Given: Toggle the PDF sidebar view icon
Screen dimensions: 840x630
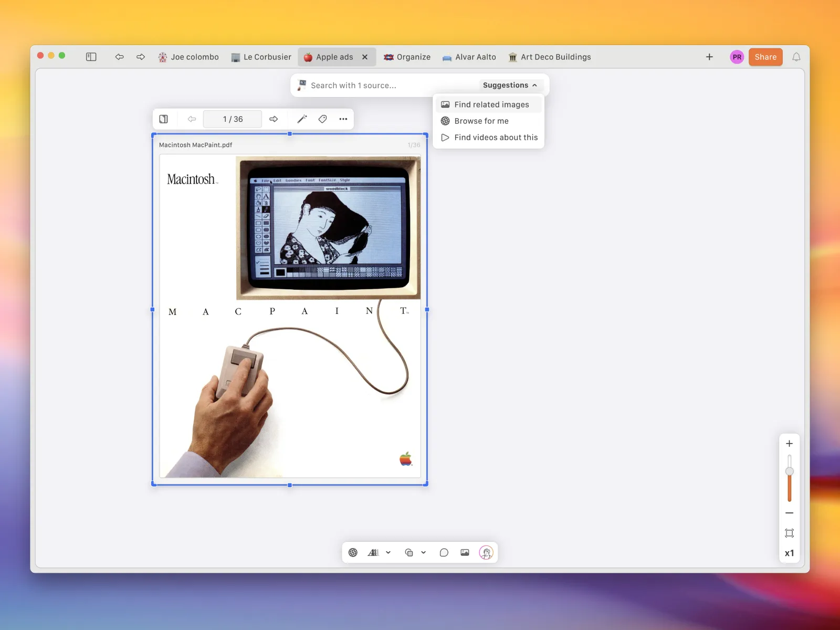Looking at the screenshot, I should (x=164, y=119).
